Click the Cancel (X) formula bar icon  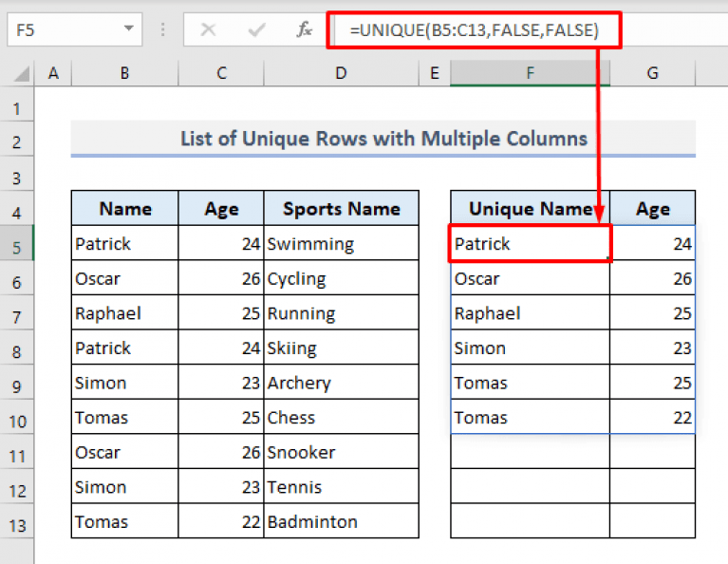[x=208, y=30]
